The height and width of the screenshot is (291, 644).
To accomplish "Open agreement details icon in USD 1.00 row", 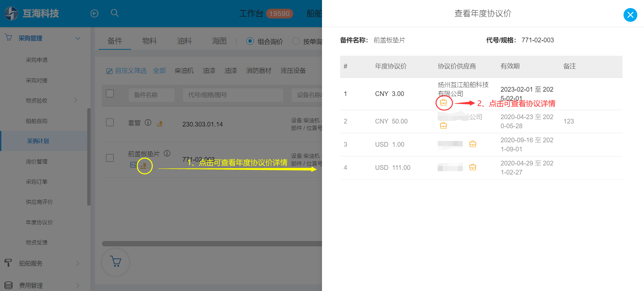I will [x=473, y=144].
